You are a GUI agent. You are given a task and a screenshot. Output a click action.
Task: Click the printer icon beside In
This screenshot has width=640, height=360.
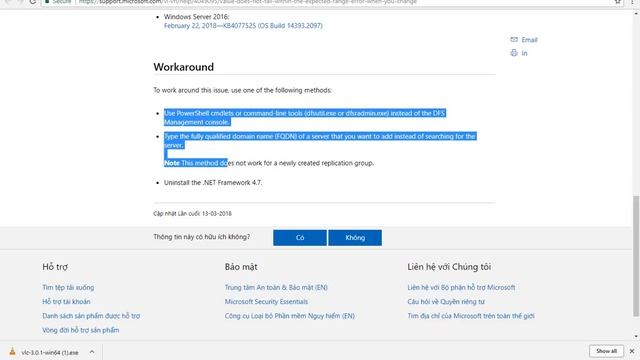pyautogui.click(x=514, y=53)
